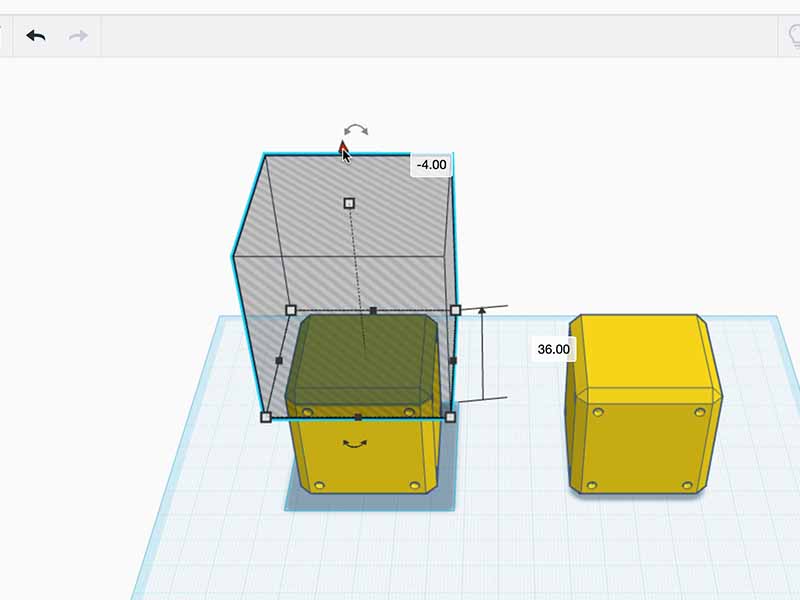Click the back-right white corner handle
Viewport: 800px width, 600px height.
coord(456,310)
